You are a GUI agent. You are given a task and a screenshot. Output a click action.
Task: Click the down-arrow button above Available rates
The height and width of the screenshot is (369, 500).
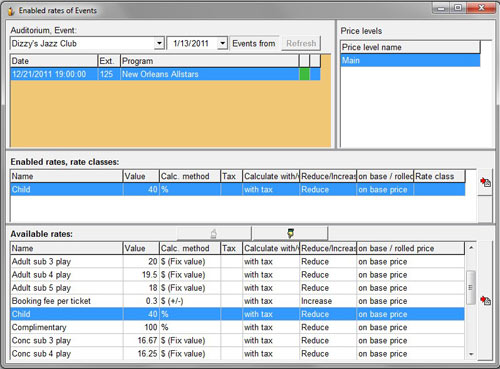click(x=290, y=234)
